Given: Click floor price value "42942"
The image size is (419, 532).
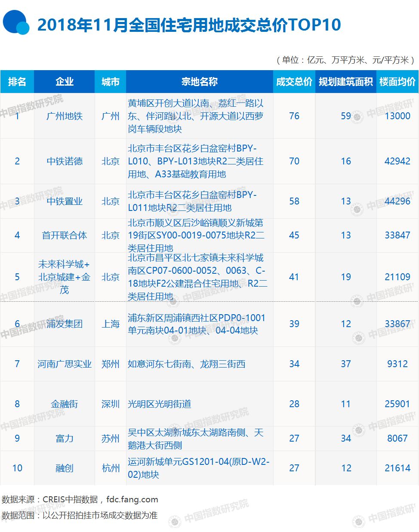Looking at the screenshot, I should 397,161.
